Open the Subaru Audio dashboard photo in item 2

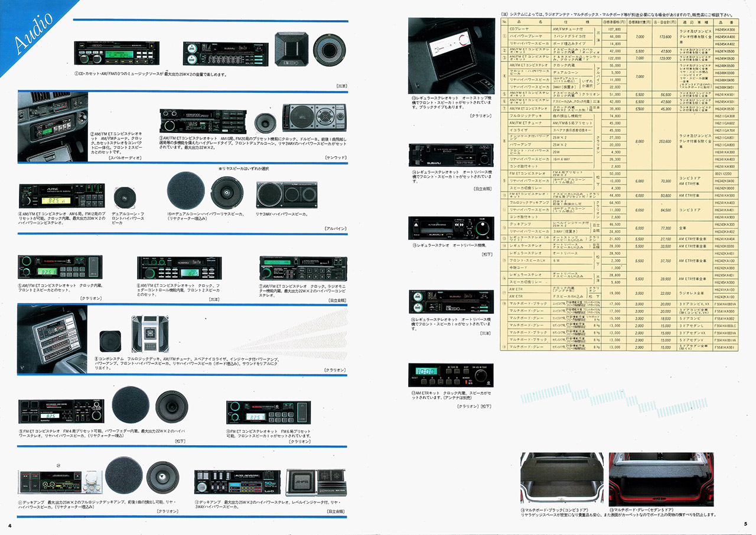pos(53,127)
